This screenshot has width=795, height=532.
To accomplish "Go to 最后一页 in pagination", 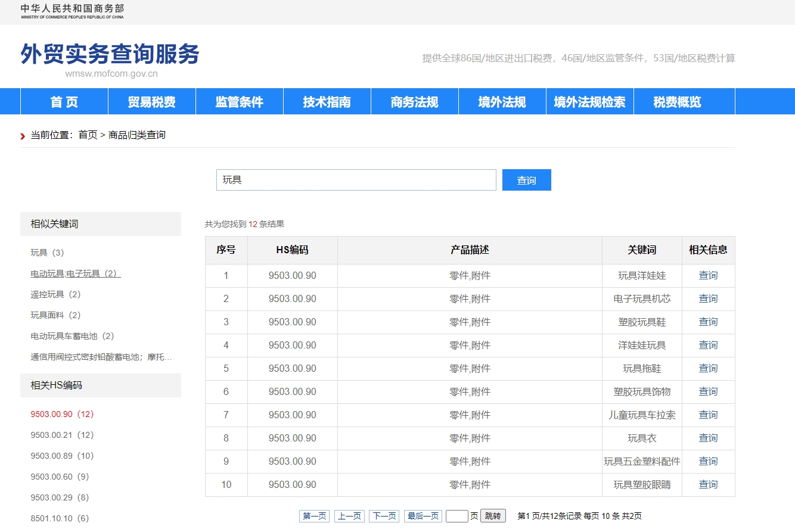I will point(423,516).
